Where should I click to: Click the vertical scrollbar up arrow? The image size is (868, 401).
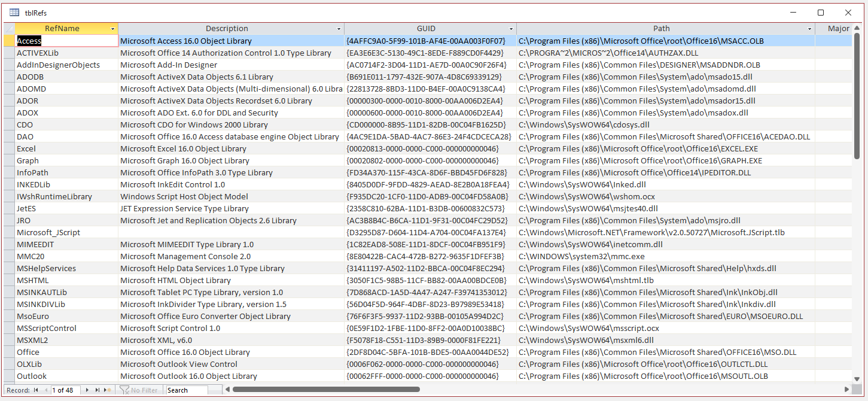pos(857,28)
